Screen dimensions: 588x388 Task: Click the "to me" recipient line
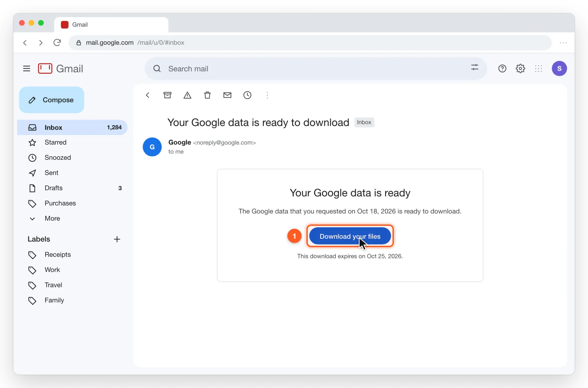(176, 152)
